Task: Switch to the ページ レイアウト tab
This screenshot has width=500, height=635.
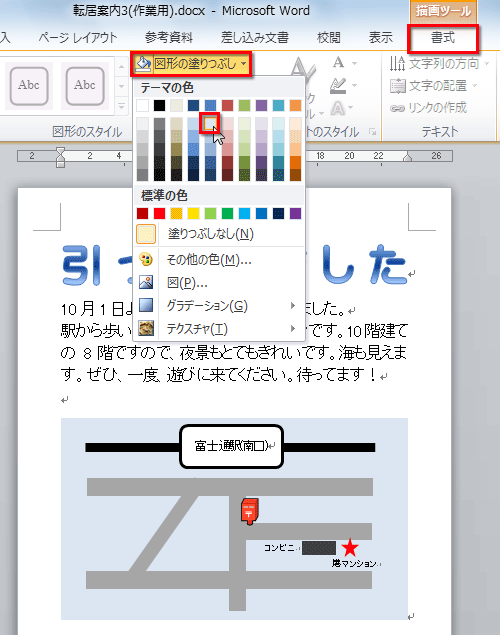Action: click(78, 38)
